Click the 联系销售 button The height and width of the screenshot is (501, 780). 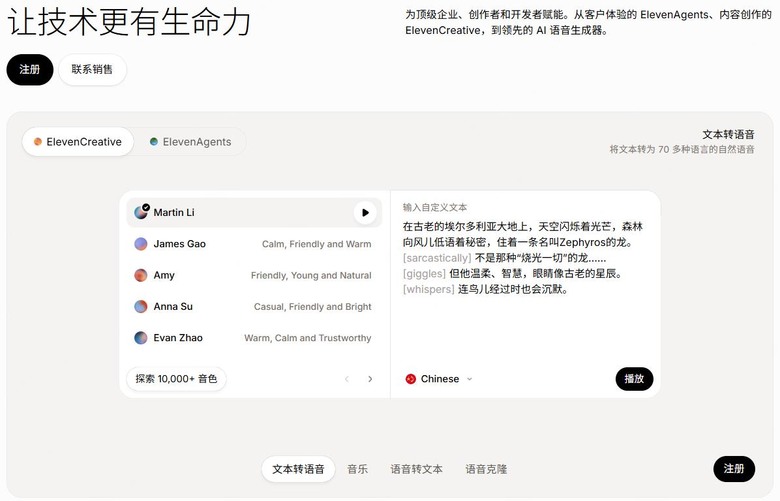(x=92, y=70)
